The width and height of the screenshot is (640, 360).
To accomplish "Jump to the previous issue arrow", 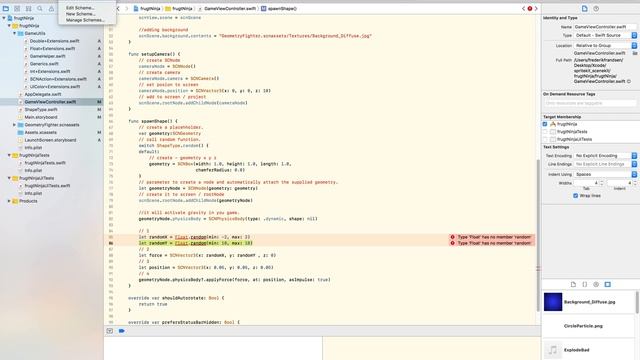I will click(524, 8).
